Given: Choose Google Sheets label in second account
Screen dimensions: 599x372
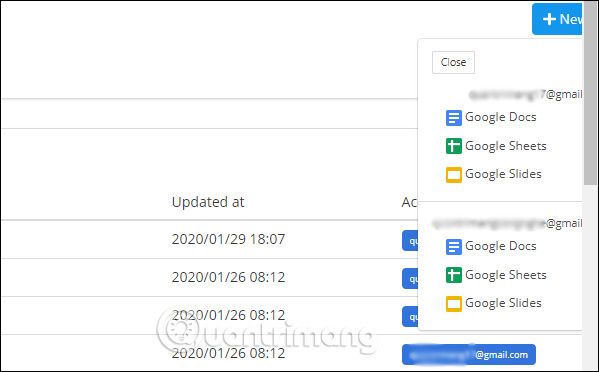Looking at the screenshot, I should [x=506, y=275].
